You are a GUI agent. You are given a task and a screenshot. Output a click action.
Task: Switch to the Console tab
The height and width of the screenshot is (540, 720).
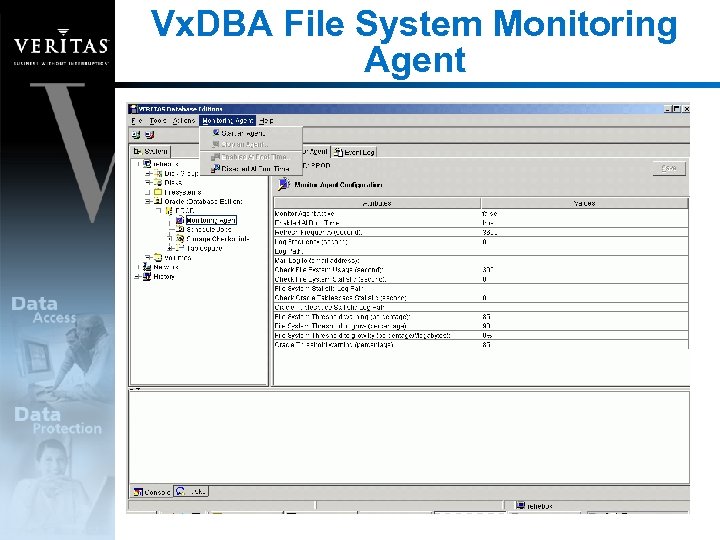152,492
